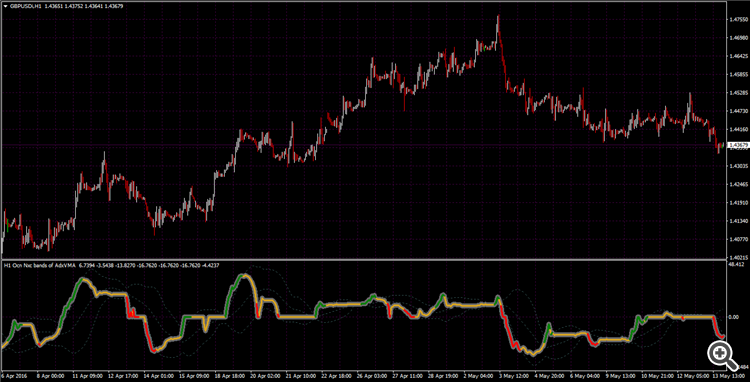The image size is (750, 382).
Task: Click the 1.44160 price axis label
Action: point(739,129)
